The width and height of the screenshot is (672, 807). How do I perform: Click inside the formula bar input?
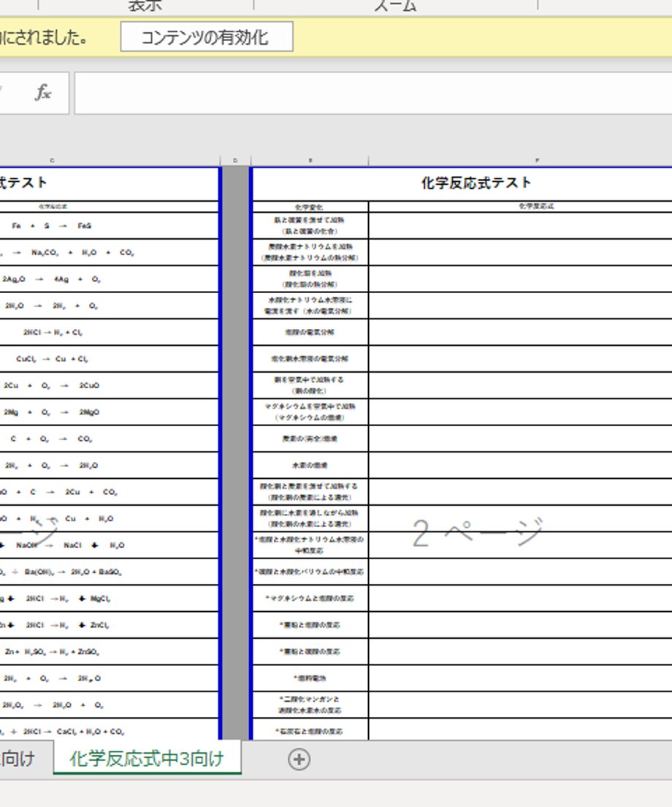373,93
